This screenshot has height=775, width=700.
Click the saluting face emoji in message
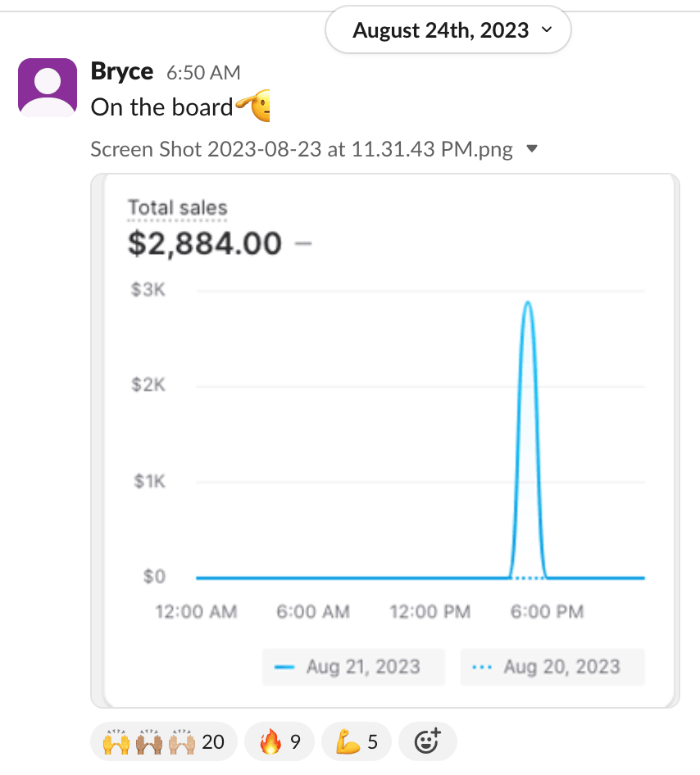pyautogui.click(x=253, y=107)
